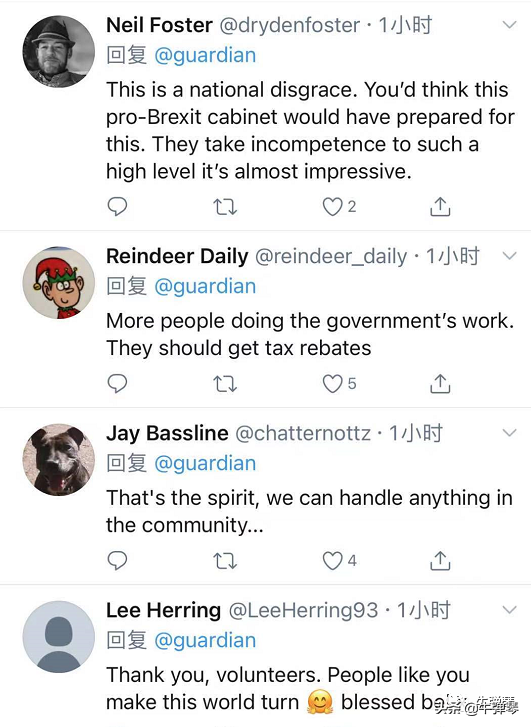Retweet Neil Foster's tweet
The image size is (531, 727).
(x=225, y=207)
